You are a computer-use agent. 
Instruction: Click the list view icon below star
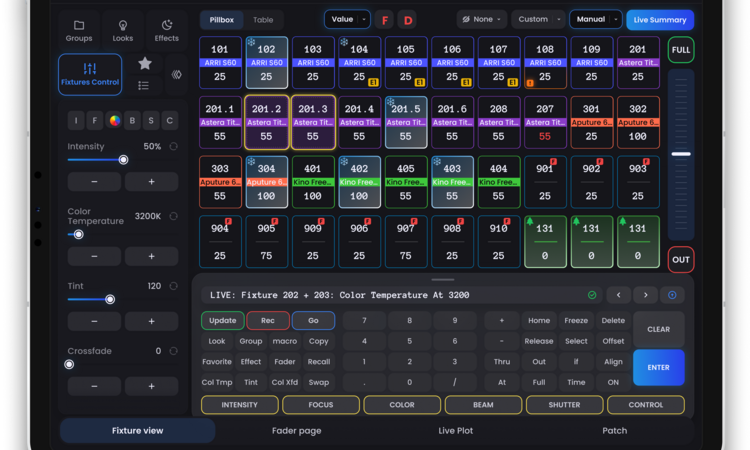point(144,86)
